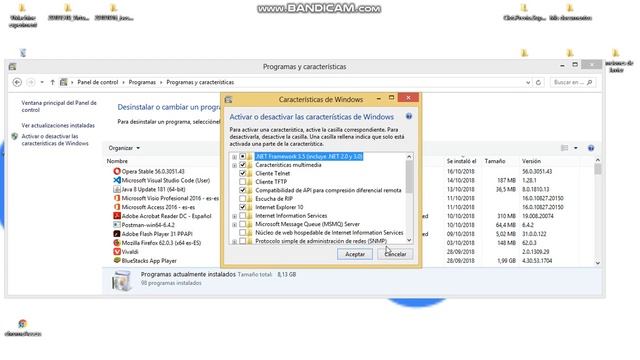Click the features list vertical scrollbar thumb
This screenshot has width=640, height=360.
409,176
